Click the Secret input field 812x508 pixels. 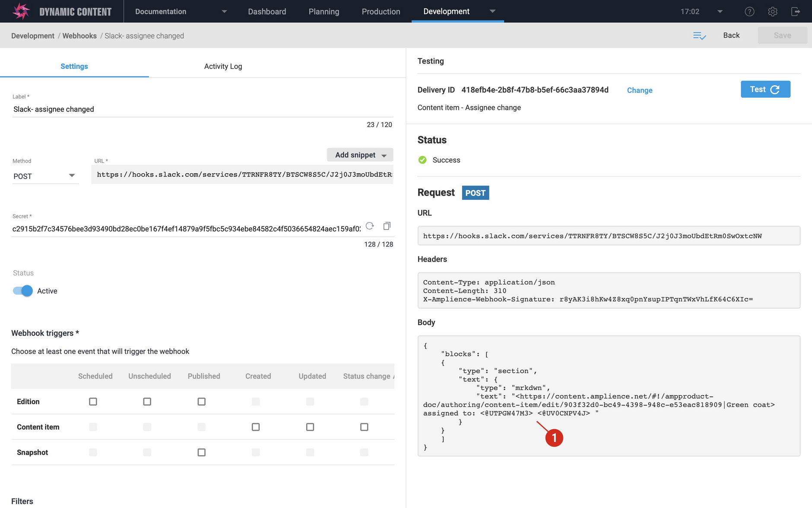tap(187, 229)
